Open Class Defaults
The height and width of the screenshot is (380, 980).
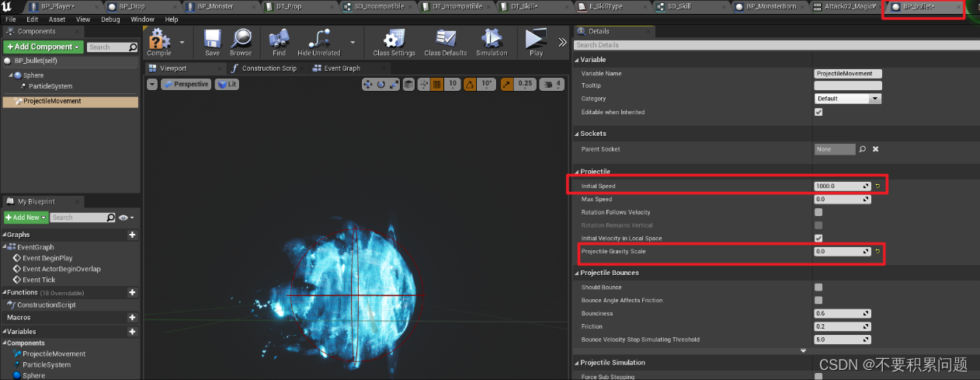tap(446, 41)
